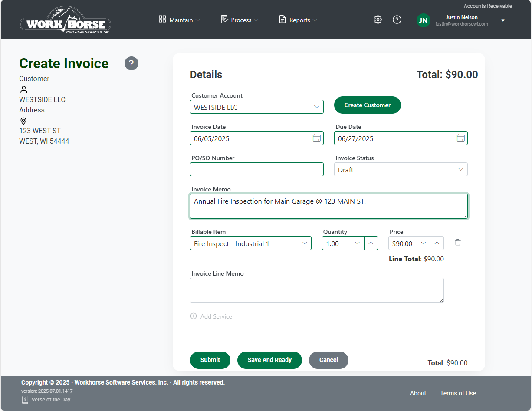Click the Verse of the Day icon

pyautogui.click(x=25, y=400)
